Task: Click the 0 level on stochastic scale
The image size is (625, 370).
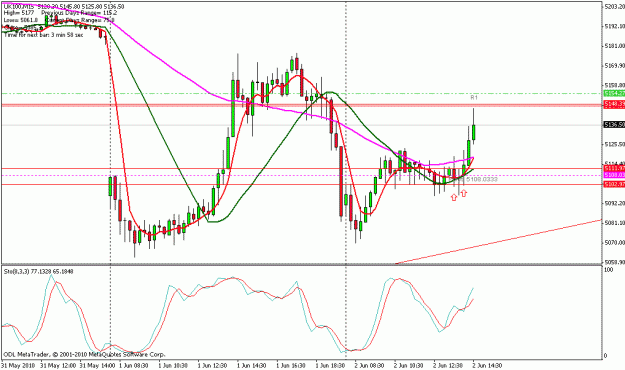Action: pyautogui.click(x=606, y=356)
